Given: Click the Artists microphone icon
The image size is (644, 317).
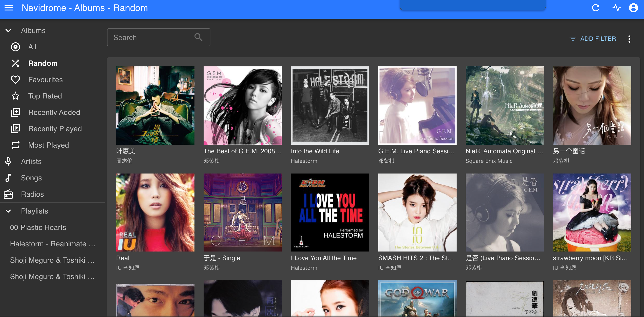Looking at the screenshot, I should click(x=8, y=161).
